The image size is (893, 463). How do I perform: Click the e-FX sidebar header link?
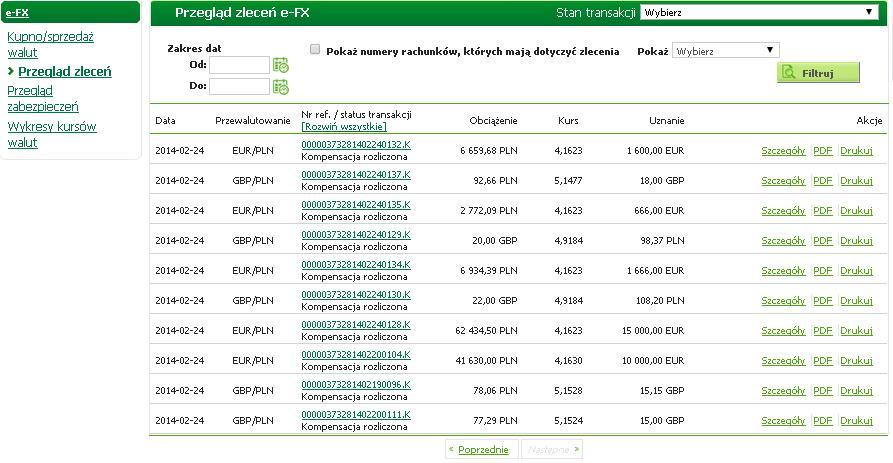pyautogui.click(x=17, y=13)
